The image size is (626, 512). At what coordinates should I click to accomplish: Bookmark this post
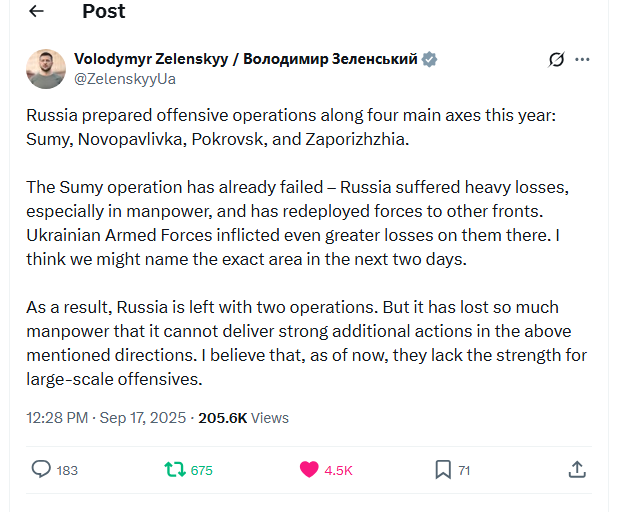443,469
